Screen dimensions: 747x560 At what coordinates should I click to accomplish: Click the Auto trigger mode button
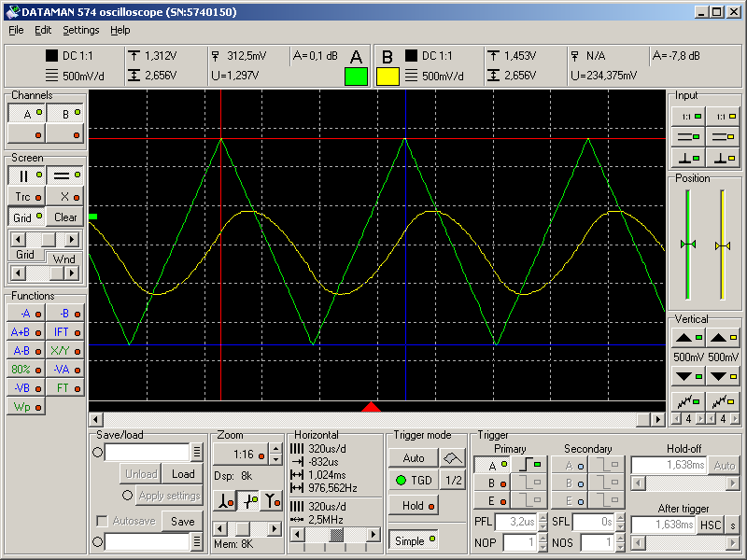tap(414, 458)
